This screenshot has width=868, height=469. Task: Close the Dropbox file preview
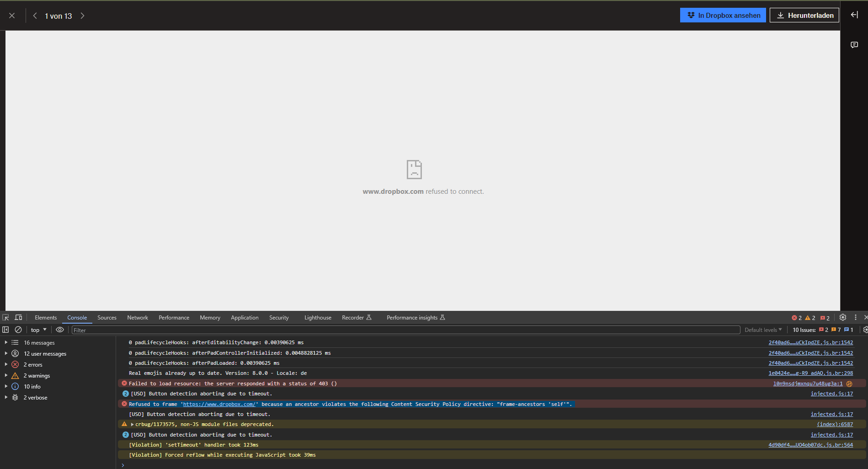(x=12, y=16)
